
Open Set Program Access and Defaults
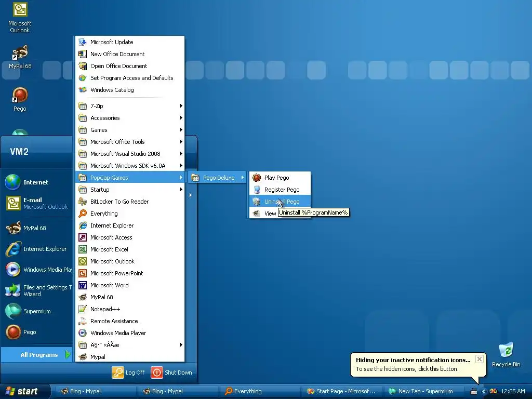click(130, 78)
